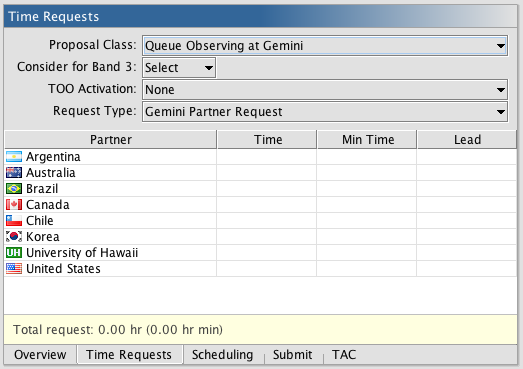Viewport: 523px width, 369px height.
Task: Click the Min Time column header
Action: pyautogui.click(x=367, y=139)
